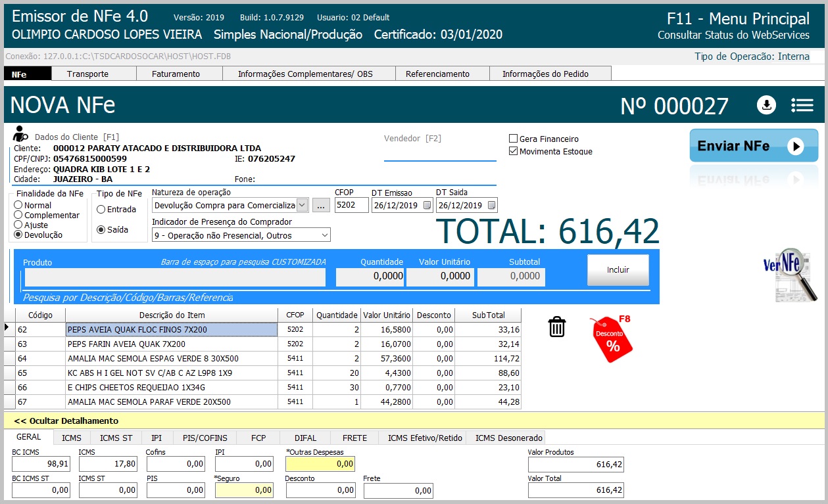Viewport: 828px width, 504px height.
Task: Click the client person icon at Dados do Cliente
Action: click(x=21, y=133)
